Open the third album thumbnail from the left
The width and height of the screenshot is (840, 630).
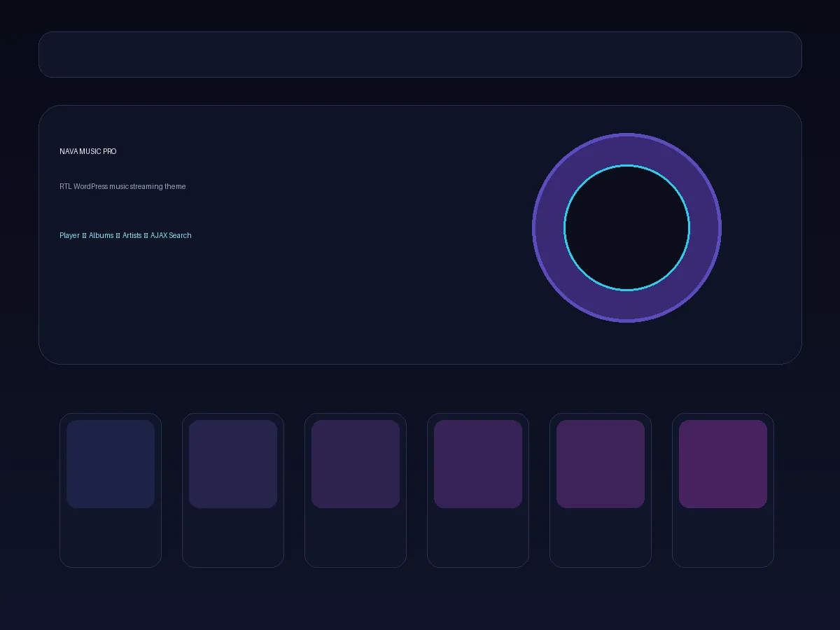click(356, 464)
